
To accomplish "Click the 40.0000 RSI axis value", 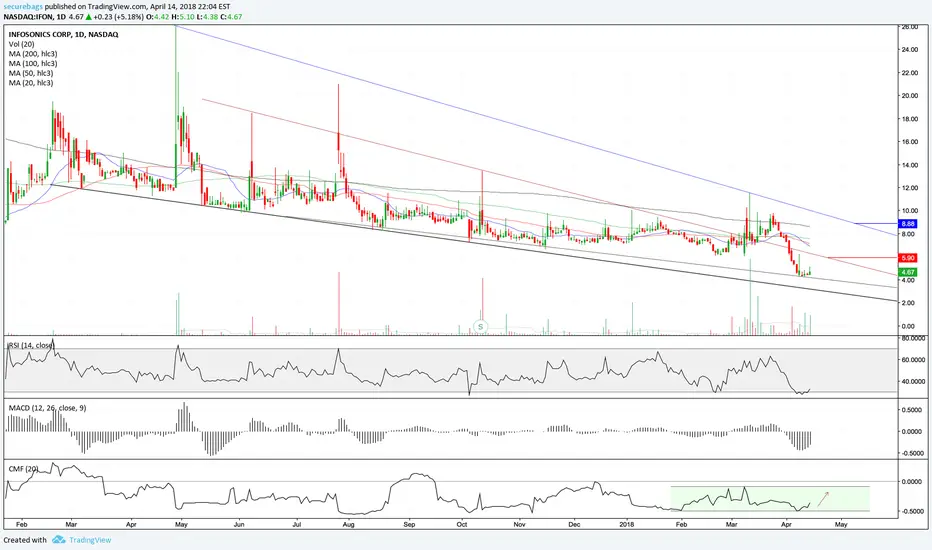I will coord(912,382).
